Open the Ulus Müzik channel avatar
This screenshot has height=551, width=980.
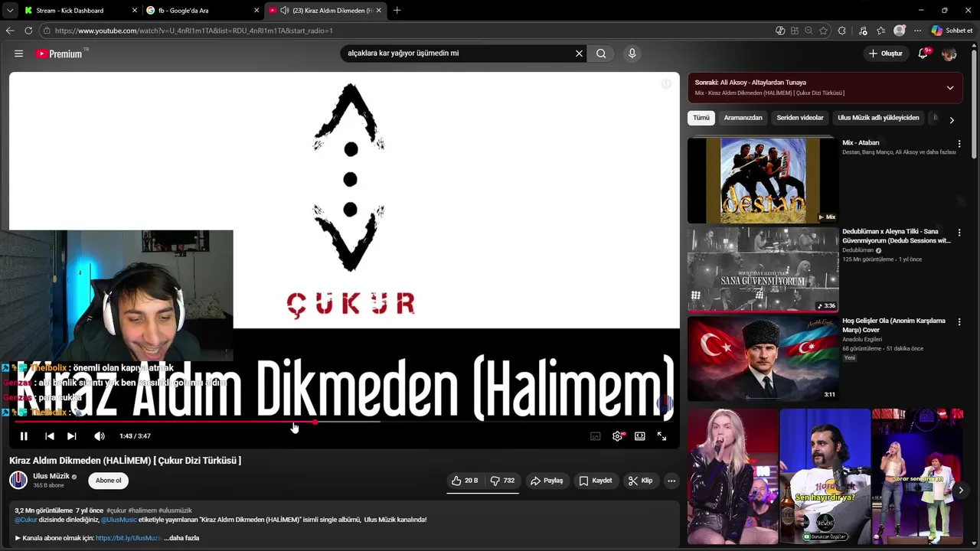point(18,481)
